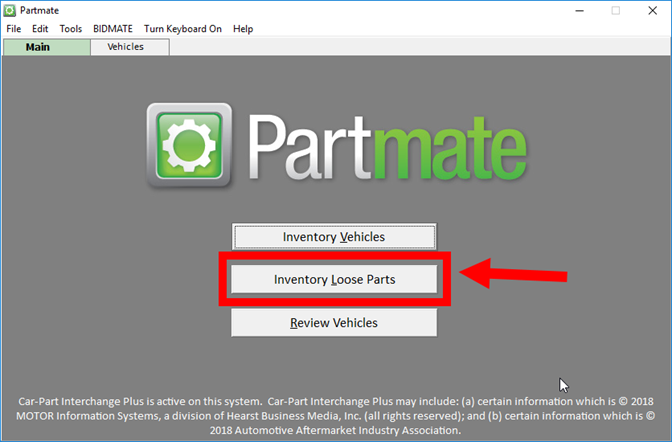Viewport: 672px width, 442px height.
Task: Click the Partmate title bar app icon
Action: (9, 10)
